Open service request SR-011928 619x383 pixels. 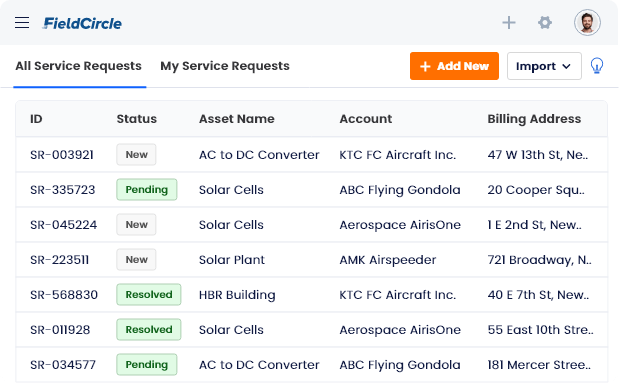coord(60,330)
